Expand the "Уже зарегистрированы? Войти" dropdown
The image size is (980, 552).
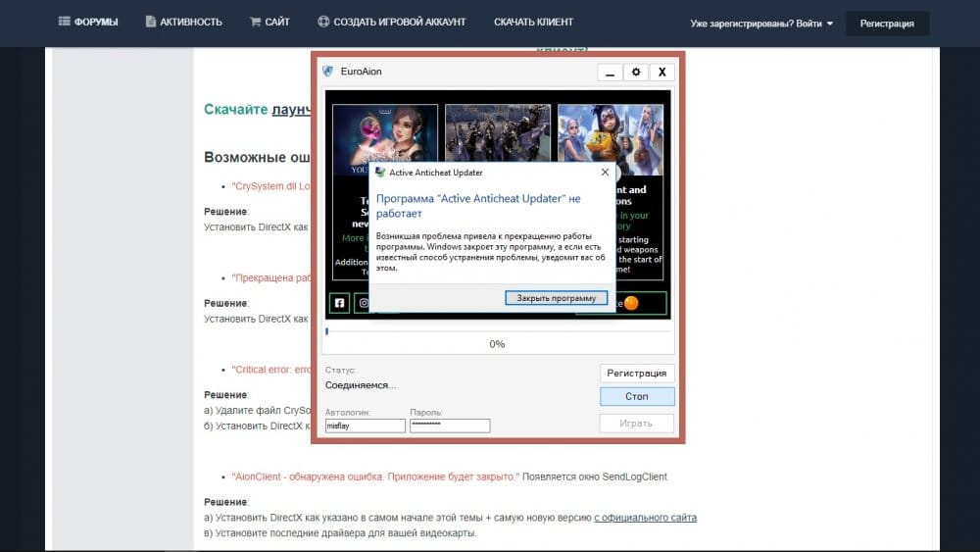(x=761, y=23)
